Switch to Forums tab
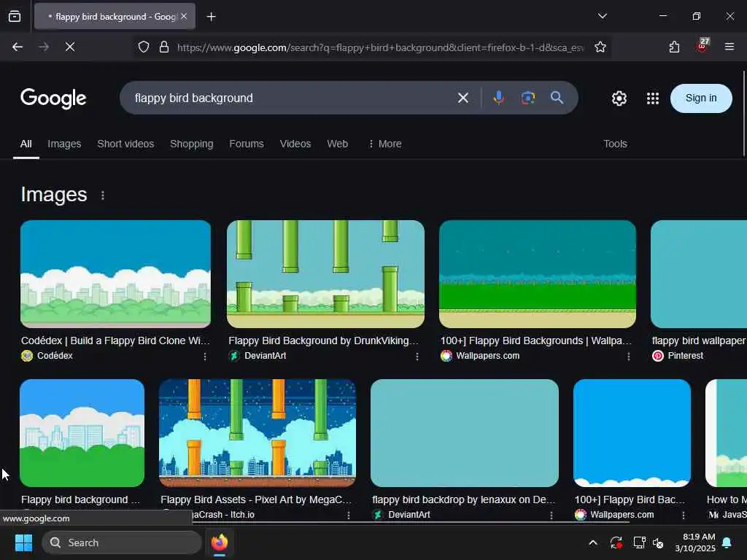 [247, 144]
